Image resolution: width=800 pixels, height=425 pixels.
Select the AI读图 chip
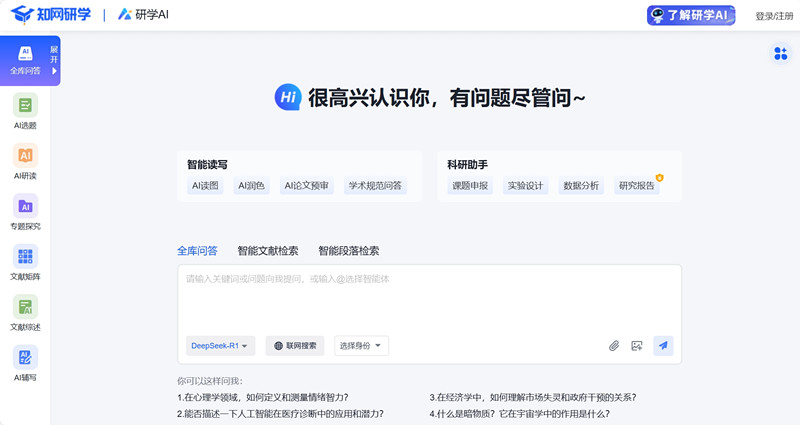pos(205,186)
